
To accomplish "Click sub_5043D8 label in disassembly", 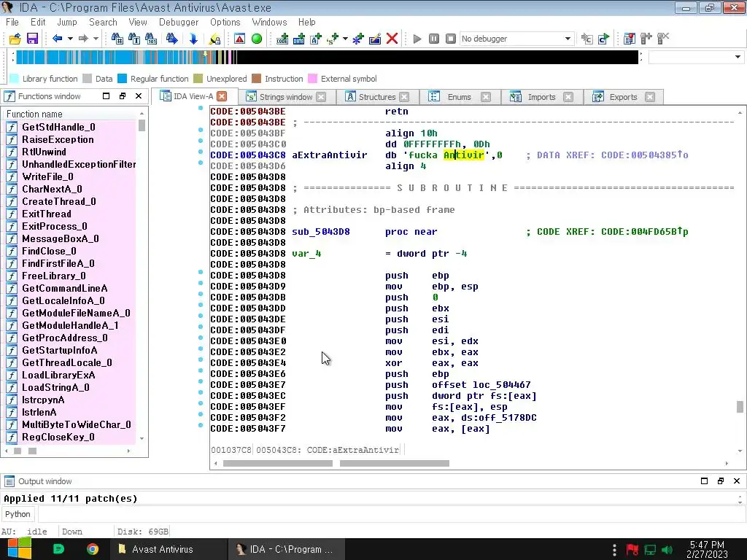I will [x=321, y=231].
